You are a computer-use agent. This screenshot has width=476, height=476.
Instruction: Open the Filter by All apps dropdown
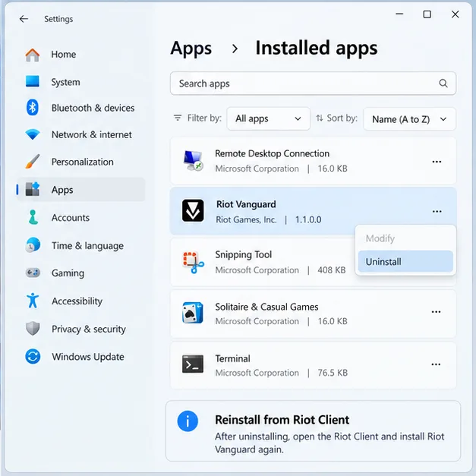(268, 118)
